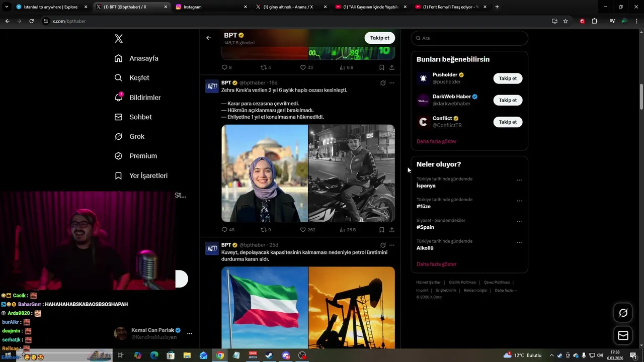The image size is (644, 362).
Task: Open the Alkollü trending topic
Action: (x=425, y=248)
